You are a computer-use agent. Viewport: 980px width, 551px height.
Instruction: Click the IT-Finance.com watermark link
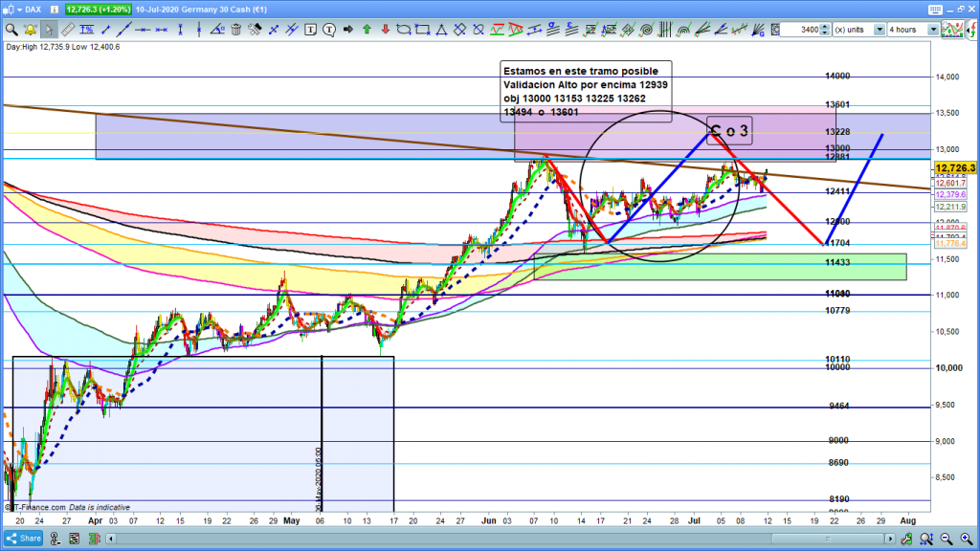pyautogui.click(x=38, y=507)
